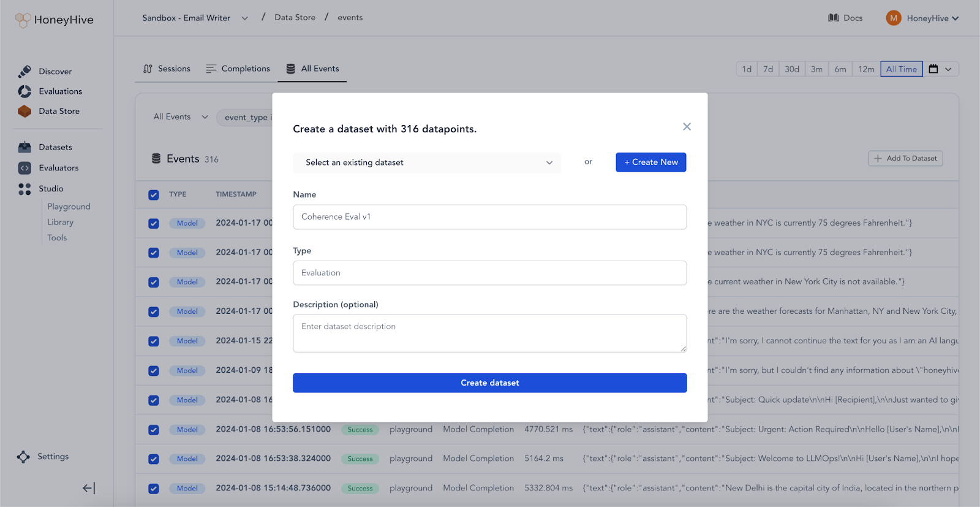This screenshot has width=980, height=507.
Task: Click the Description textarea
Action: tap(490, 334)
